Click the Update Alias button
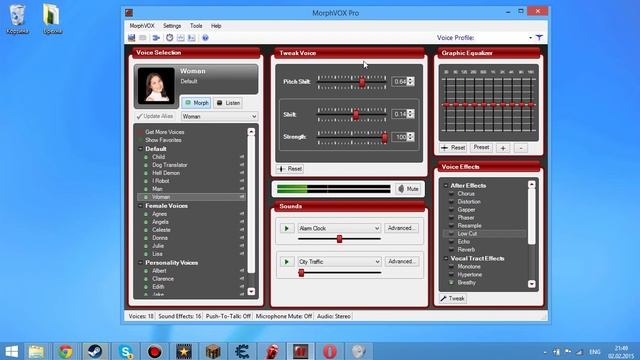The height and width of the screenshot is (360, 640). [x=155, y=116]
